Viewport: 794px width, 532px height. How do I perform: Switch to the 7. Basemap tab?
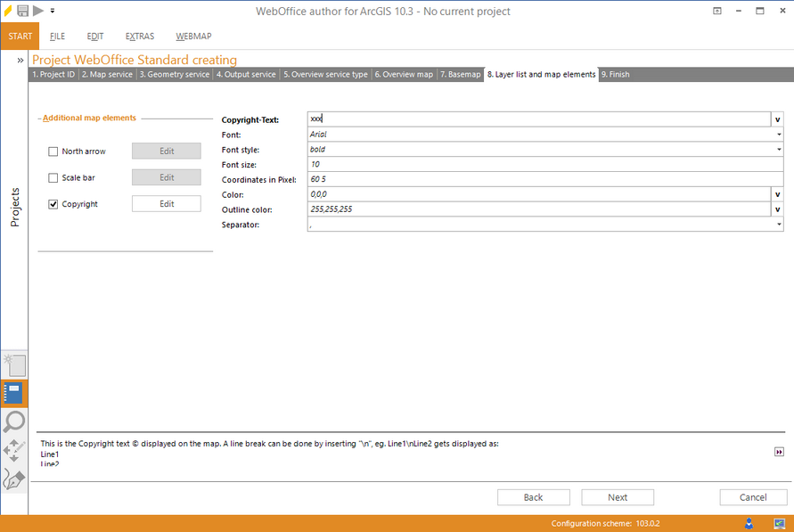coord(460,75)
